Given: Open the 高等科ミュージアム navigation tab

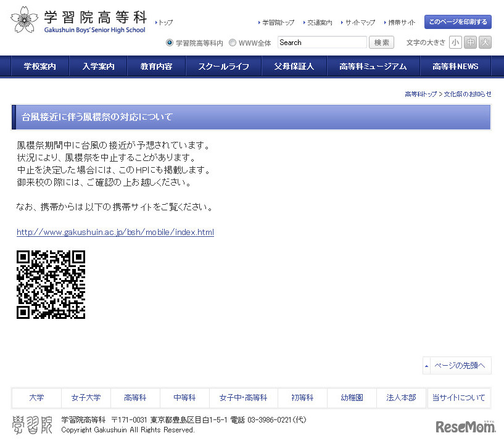Looking at the screenshot, I should (x=373, y=66).
